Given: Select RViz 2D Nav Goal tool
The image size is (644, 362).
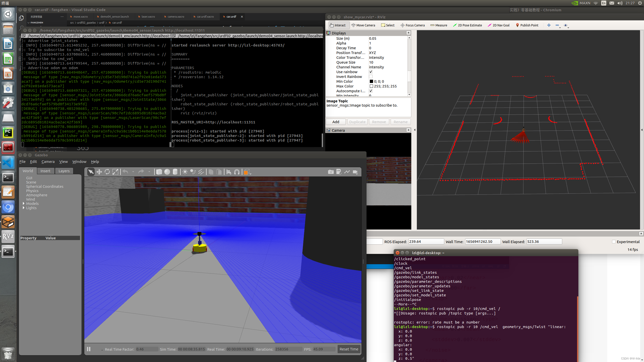Looking at the screenshot, I should click(x=499, y=25).
